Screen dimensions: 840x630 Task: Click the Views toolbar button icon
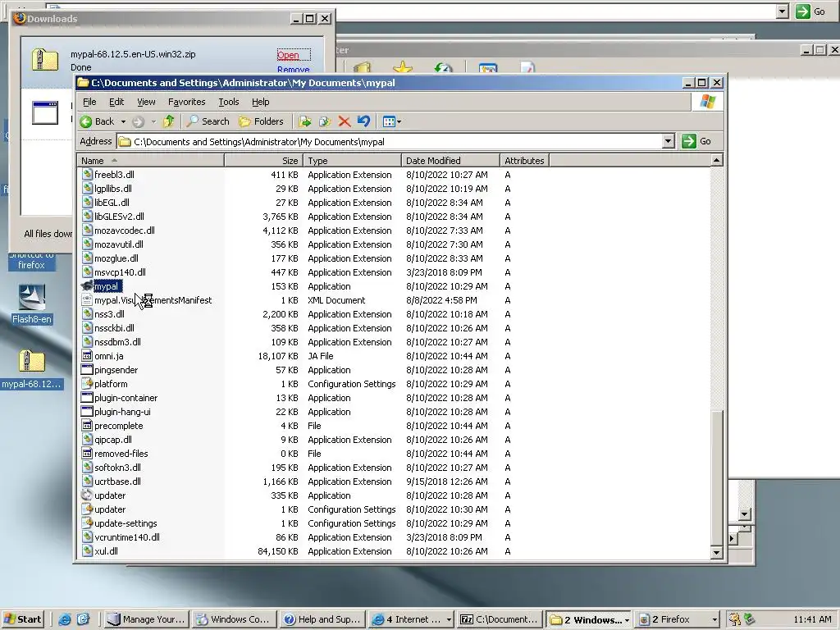click(389, 121)
